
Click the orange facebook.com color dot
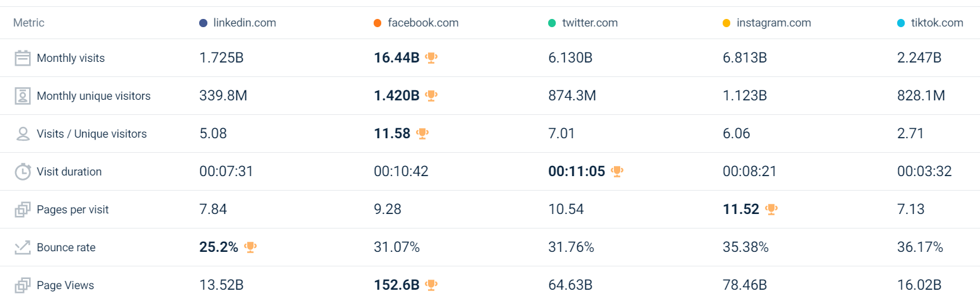(x=377, y=23)
